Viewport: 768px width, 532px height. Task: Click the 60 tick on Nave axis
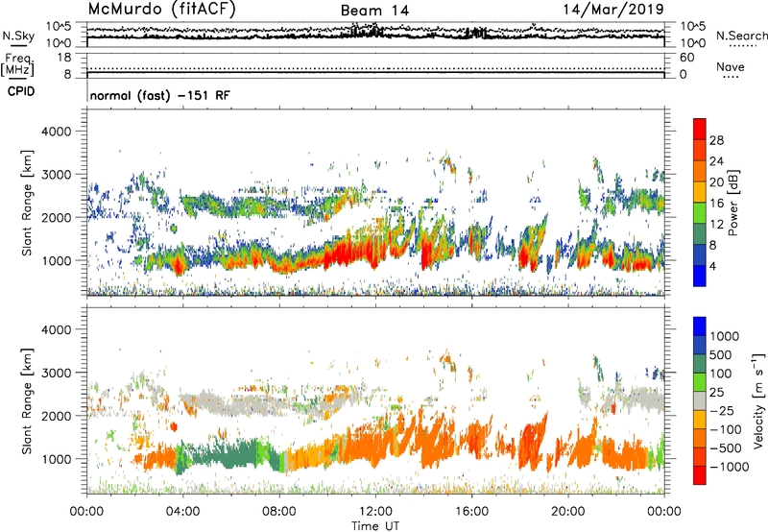686,58
